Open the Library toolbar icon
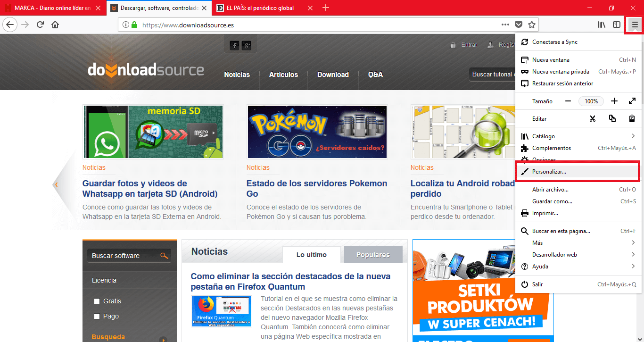The height and width of the screenshot is (342, 644). [x=602, y=25]
